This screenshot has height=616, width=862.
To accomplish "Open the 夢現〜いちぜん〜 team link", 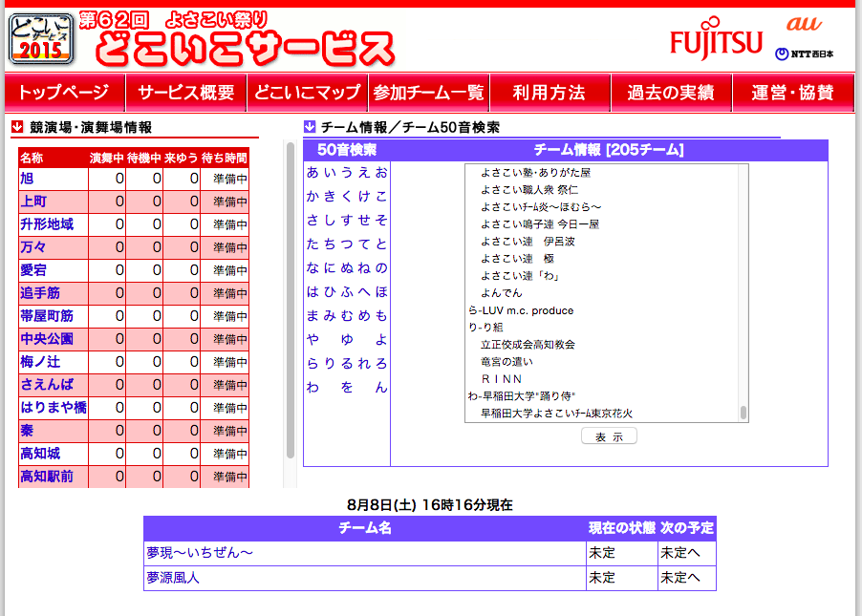I will (x=200, y=553).
